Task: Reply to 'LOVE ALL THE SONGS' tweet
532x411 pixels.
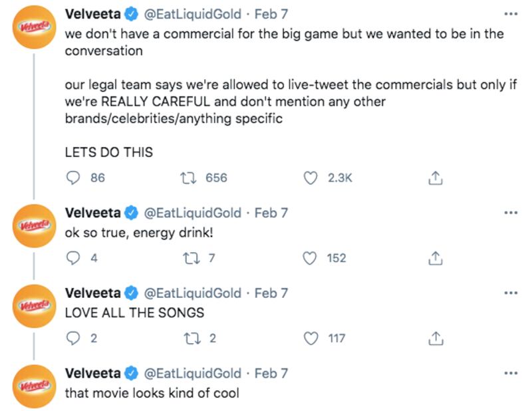Action: 74,339
